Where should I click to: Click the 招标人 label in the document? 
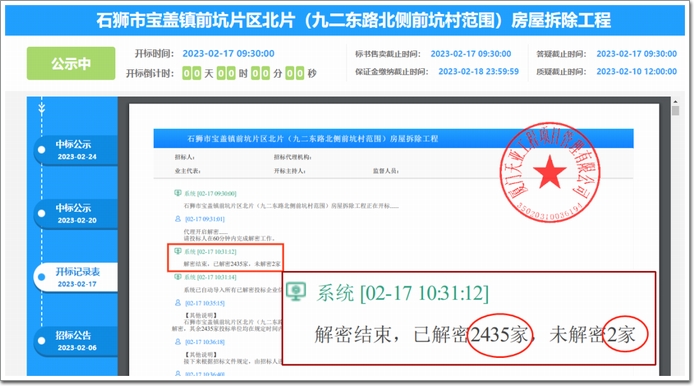pos(184,157)
